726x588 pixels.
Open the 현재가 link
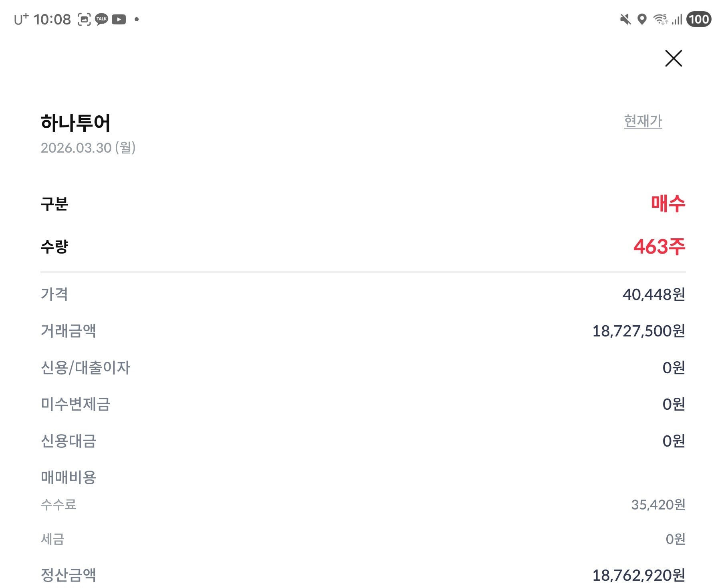(x=643, y=121)
